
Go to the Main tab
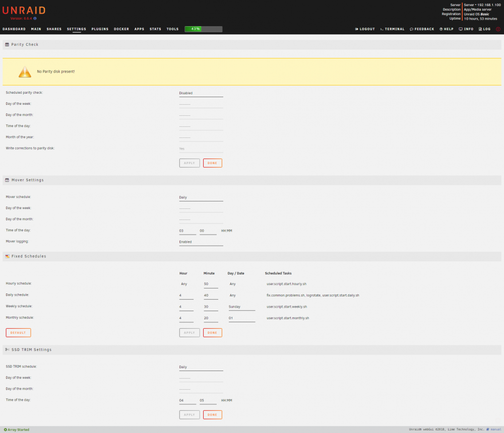pyautogui.click(x=36, y=29)
